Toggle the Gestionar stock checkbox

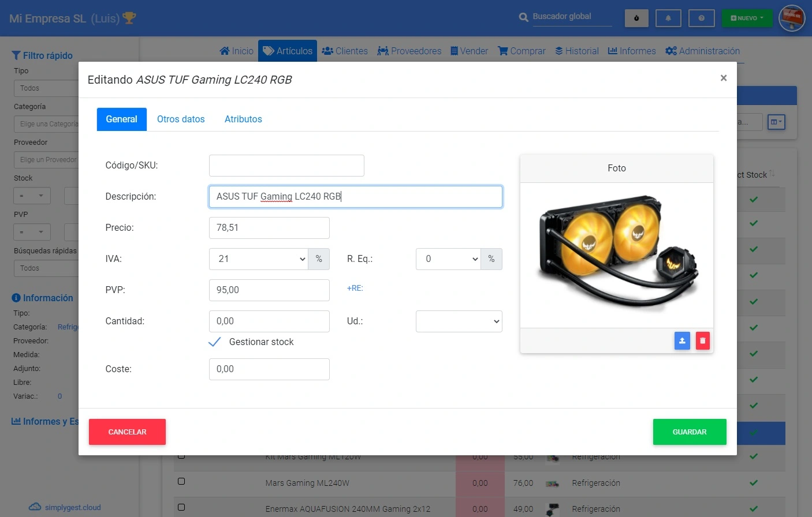click(214, 342)
